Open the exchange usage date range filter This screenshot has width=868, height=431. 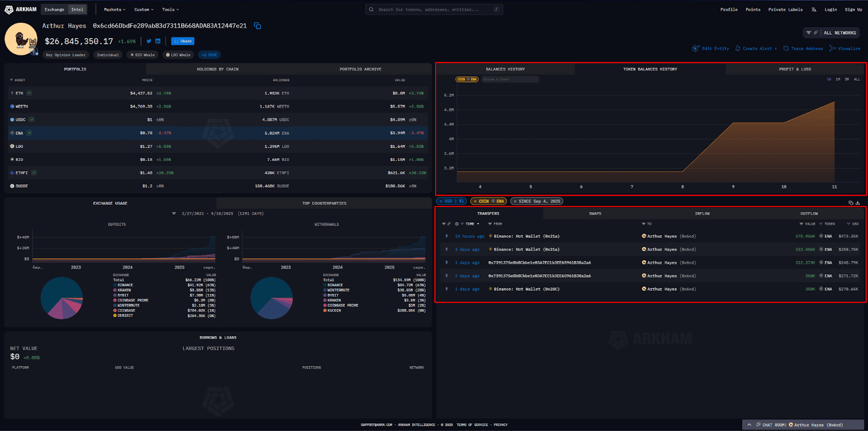pyautogui.click(x=174, y=214)
